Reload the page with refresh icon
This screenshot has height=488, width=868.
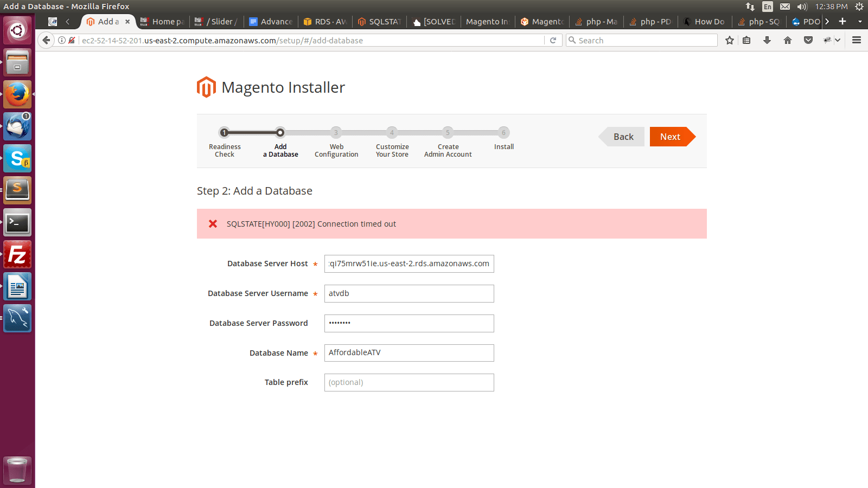553,40
